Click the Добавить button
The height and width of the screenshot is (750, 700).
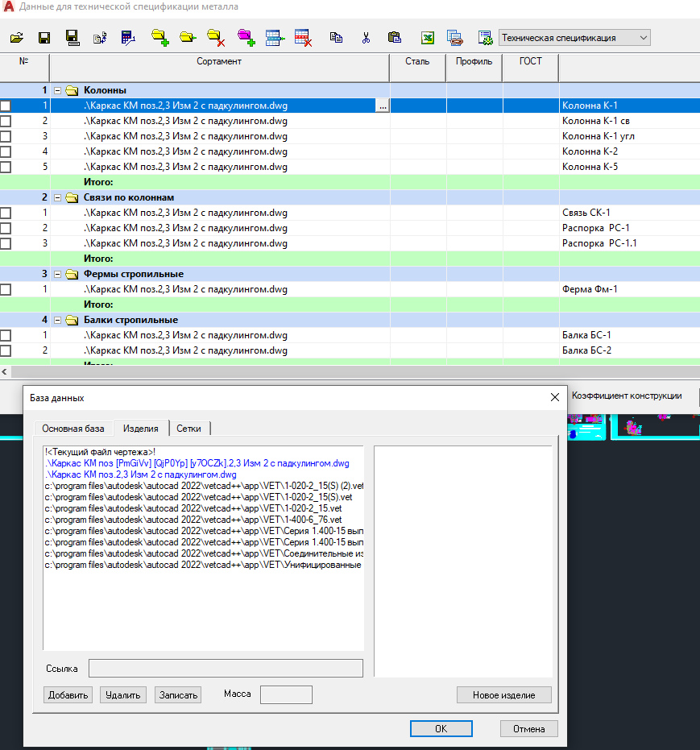[x=68, y=695]
